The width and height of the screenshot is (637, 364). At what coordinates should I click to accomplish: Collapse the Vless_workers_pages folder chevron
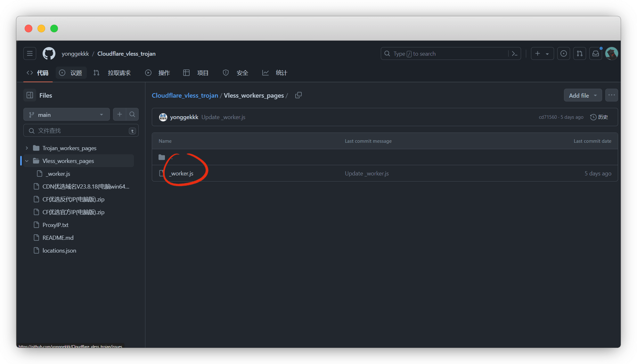click(x=27, y=161)
